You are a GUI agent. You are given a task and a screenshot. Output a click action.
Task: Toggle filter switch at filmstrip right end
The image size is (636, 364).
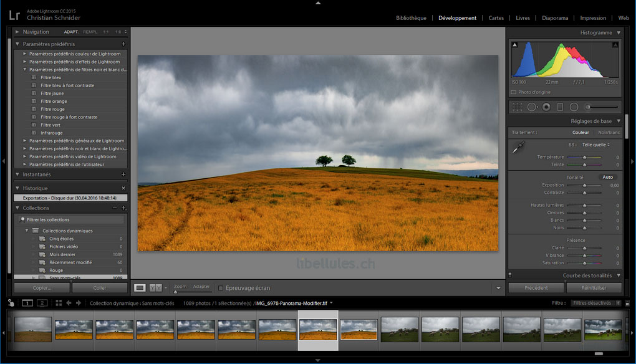(627, 303)
